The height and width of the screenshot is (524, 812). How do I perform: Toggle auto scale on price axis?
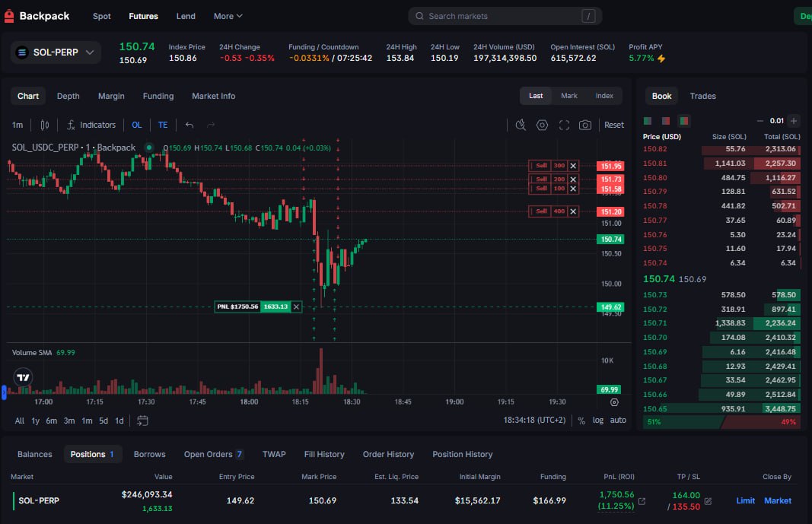click(x=618, y=420)
